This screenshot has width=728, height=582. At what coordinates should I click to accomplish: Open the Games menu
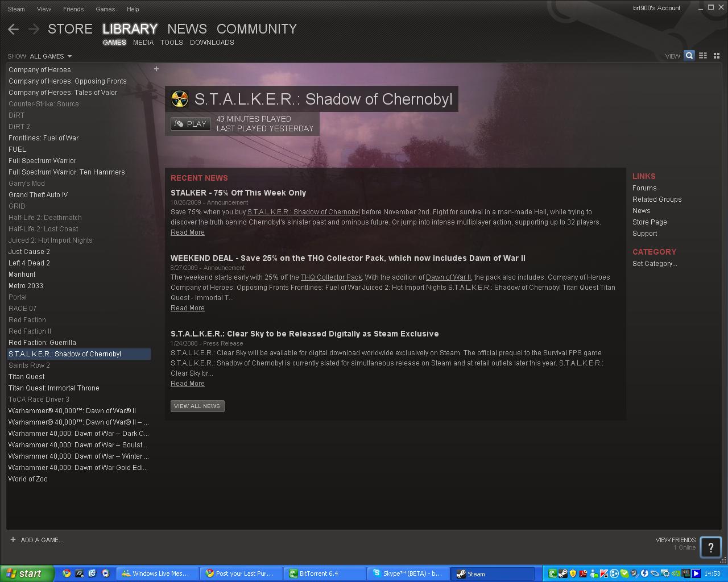tap(105, 9)
